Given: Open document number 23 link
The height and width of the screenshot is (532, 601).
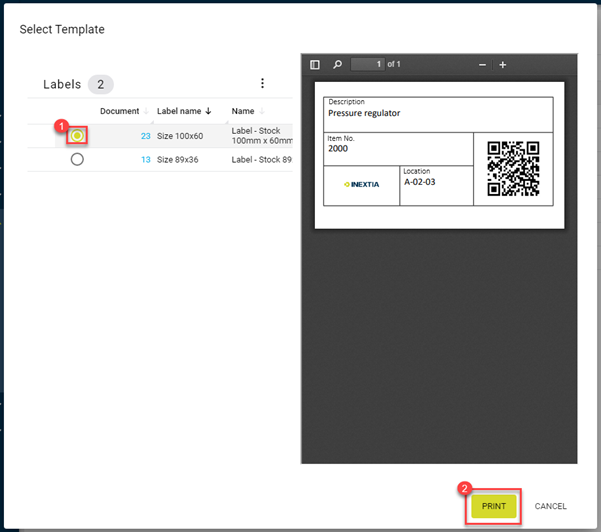Looking at the screenshot, I should pyautogui.click(x=146, y=136).
